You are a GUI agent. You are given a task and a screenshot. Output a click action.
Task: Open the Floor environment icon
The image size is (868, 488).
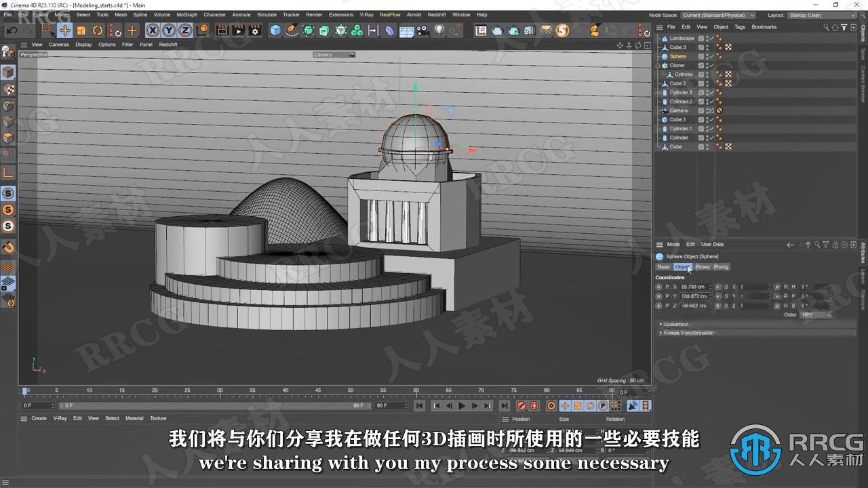[x=406, y=30]
